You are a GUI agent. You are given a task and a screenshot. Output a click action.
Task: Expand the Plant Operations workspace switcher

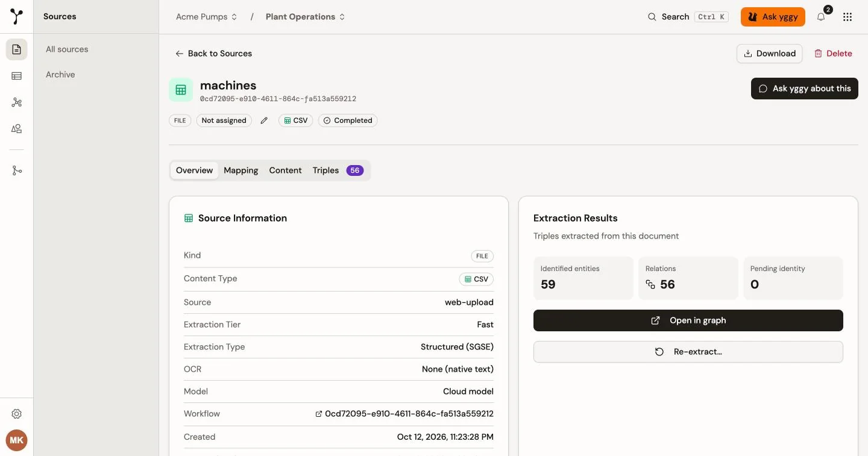(x=306, y=17)
